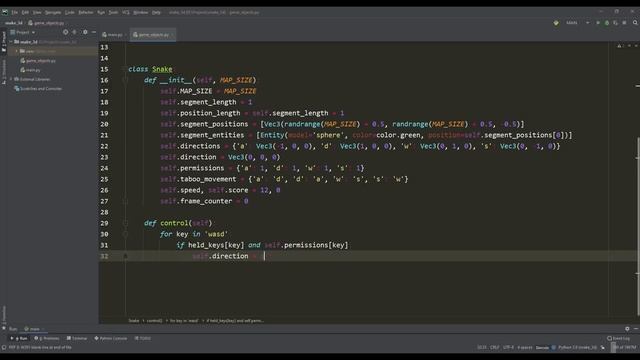Toggle the Project tool window side tab
This screenshot has width=640, height=360.
pyautogui.click(x=4, y=42)
